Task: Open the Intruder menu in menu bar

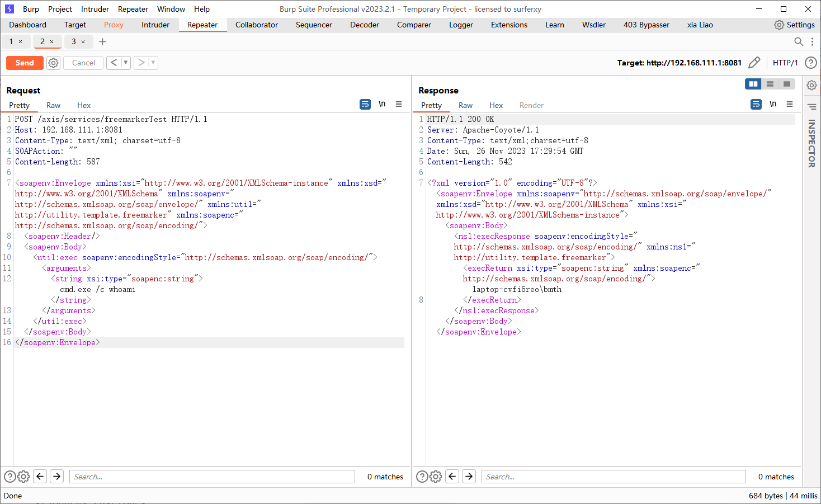Action: [95, 9]
